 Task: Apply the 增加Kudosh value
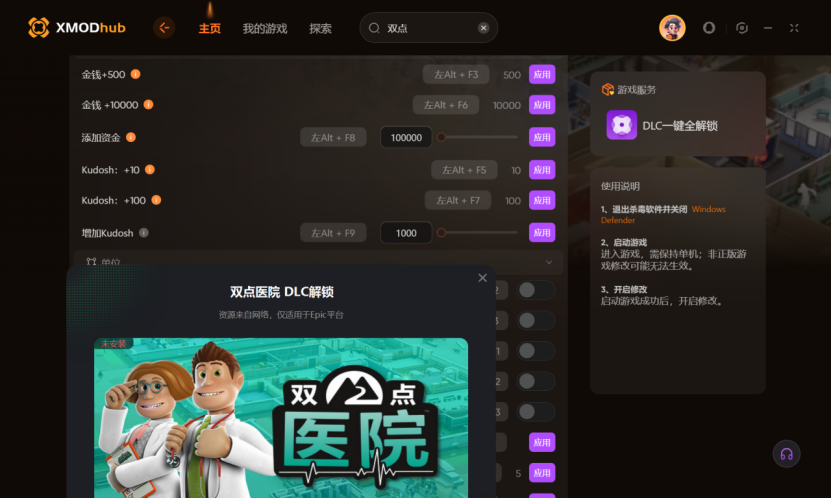coord(542,233)
